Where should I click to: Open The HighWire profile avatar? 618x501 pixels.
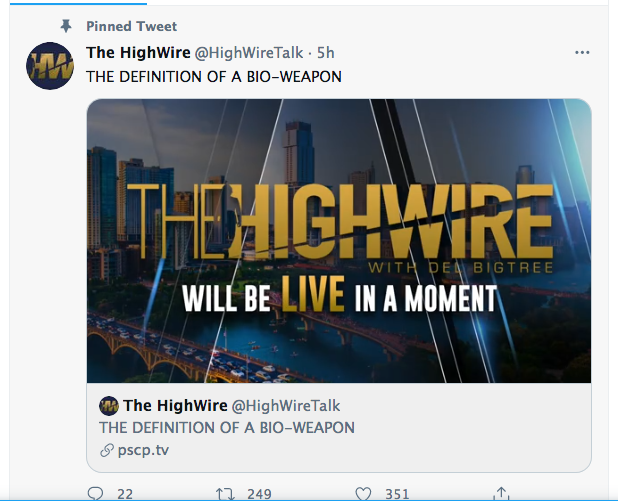(50, 65)
